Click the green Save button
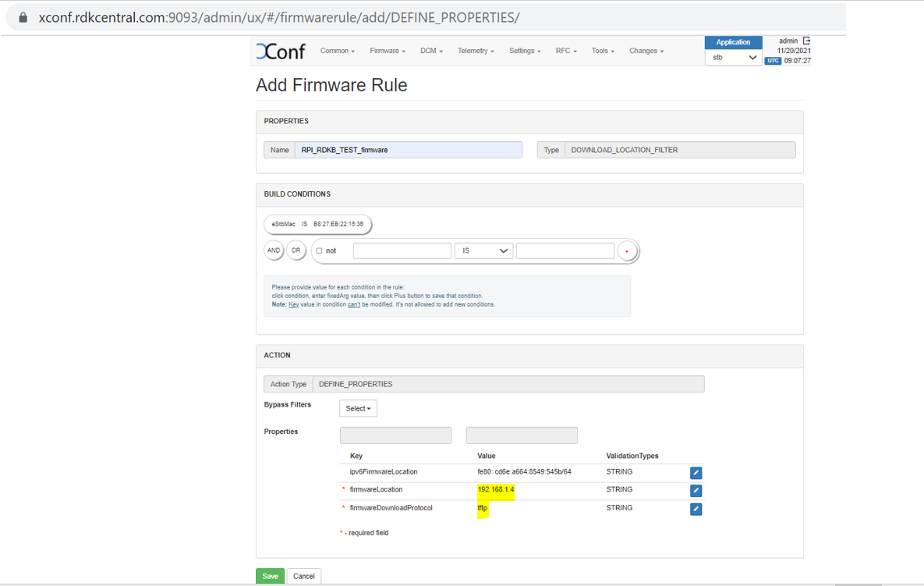 (270, 577)
